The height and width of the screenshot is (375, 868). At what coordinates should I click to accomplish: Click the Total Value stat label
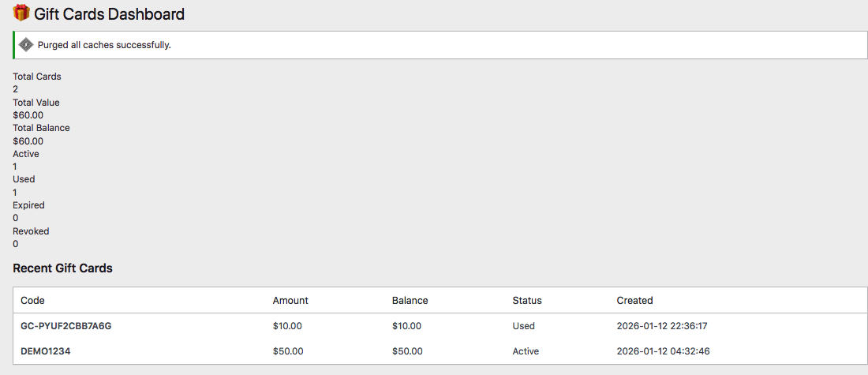point(36,103)
